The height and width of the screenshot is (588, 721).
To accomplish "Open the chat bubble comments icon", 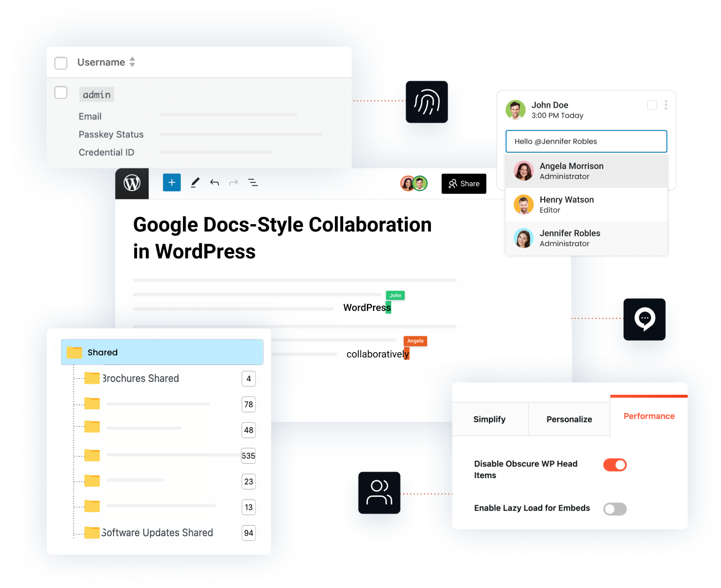I will click(644, 319).
